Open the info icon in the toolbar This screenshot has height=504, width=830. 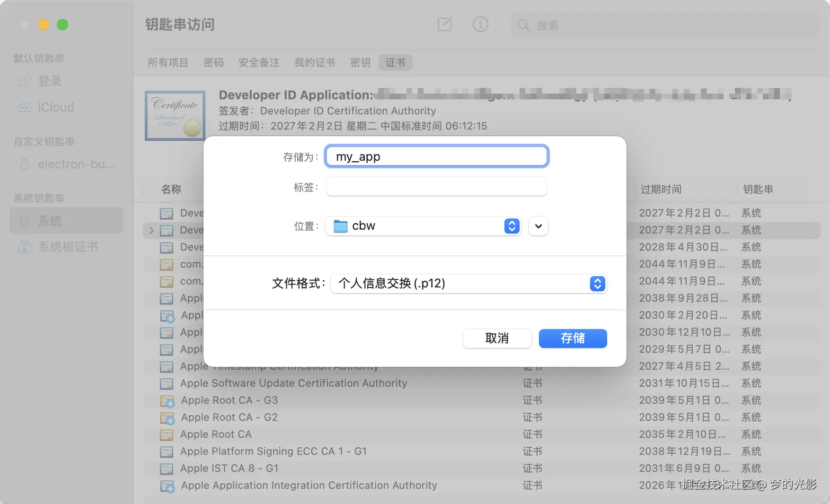[x=480, y=24]
